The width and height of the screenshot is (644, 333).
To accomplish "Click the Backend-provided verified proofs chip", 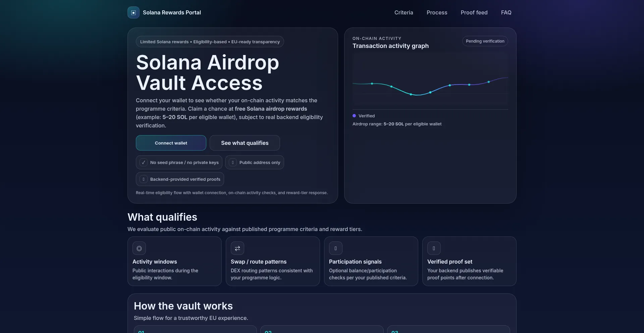I will 180,179.
